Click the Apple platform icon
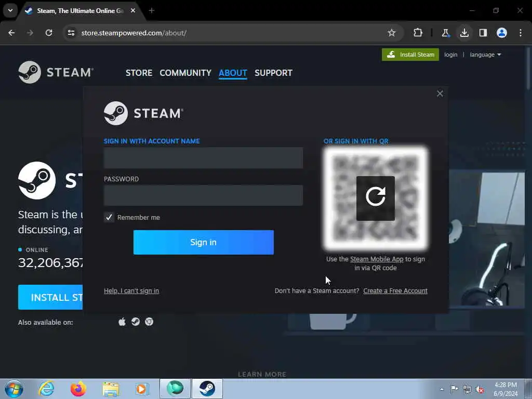This screenshot has width=532, height=399. pos(122,322)
